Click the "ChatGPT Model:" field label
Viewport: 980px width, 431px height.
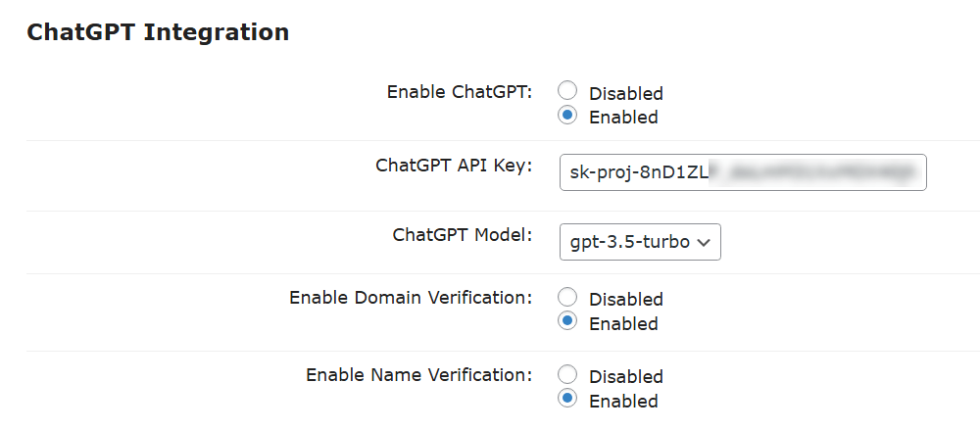[462, 235]
